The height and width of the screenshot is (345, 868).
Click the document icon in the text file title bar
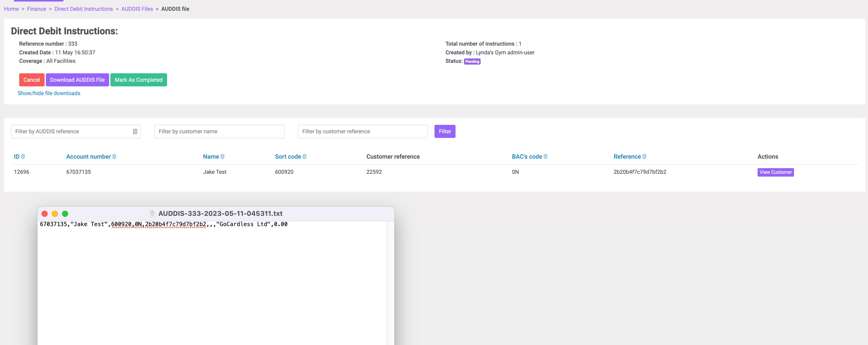152,213
